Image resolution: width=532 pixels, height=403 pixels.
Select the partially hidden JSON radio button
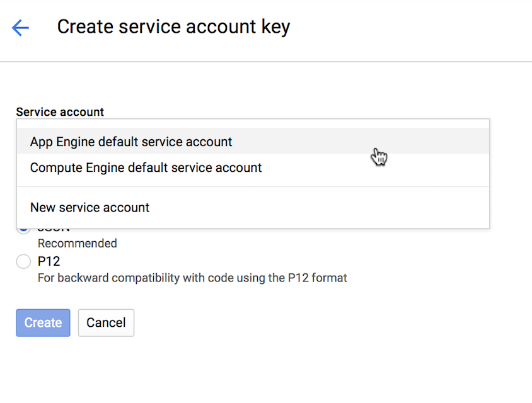click(24, 230)
